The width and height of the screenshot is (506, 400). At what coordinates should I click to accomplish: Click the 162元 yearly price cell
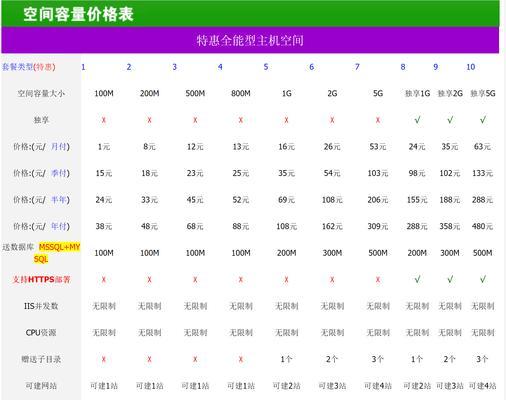coord(332,226)
